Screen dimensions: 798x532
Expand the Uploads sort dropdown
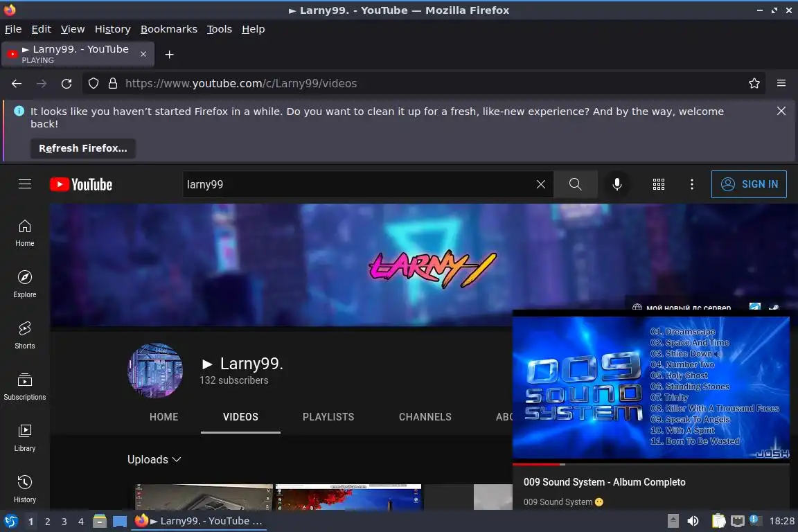coord(154,459)
